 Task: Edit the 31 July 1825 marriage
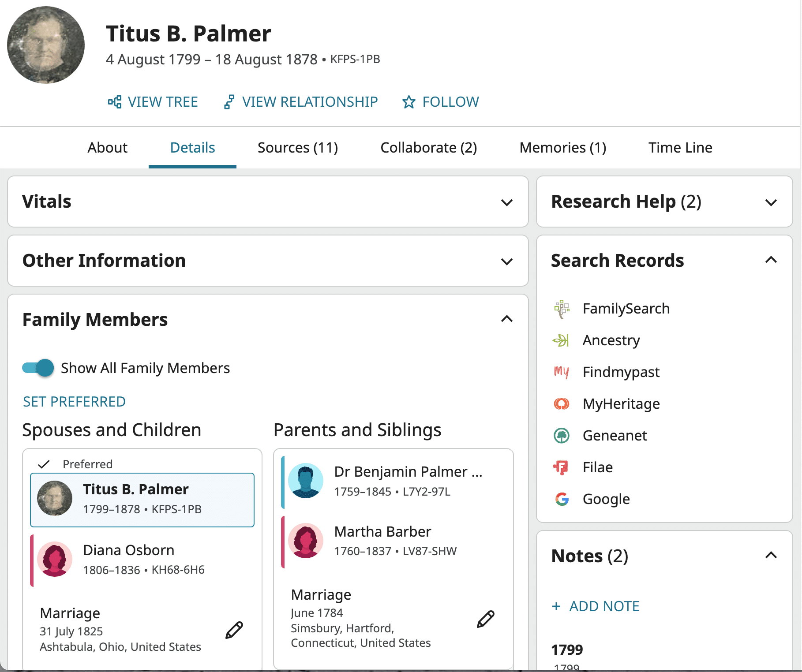[x=234, y=630]
